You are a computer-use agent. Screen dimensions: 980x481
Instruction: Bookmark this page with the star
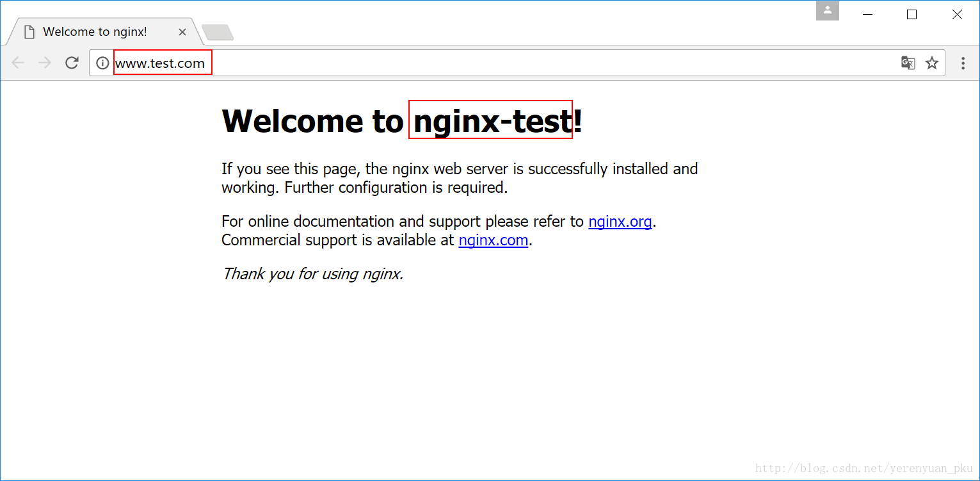pos(932,63)
